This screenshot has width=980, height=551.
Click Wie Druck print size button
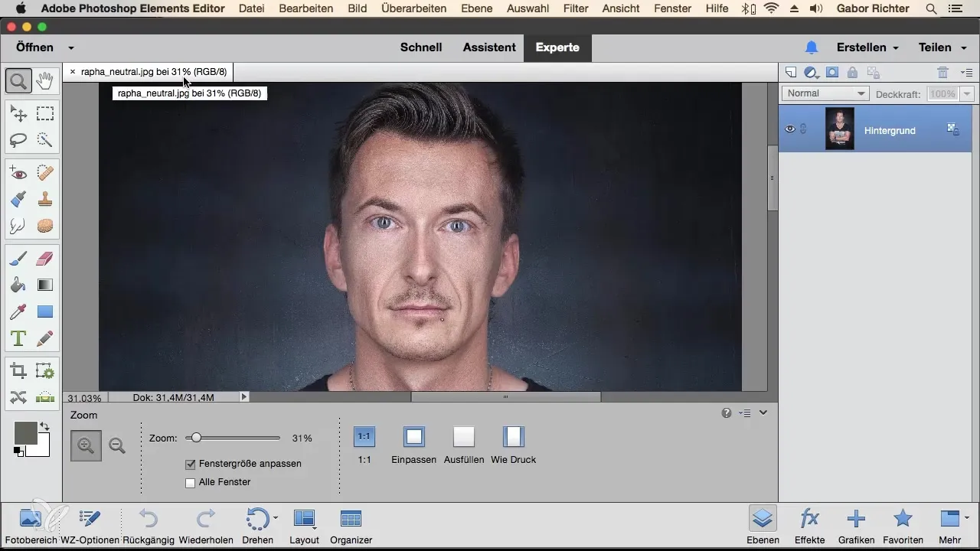[x=514, y=437]
